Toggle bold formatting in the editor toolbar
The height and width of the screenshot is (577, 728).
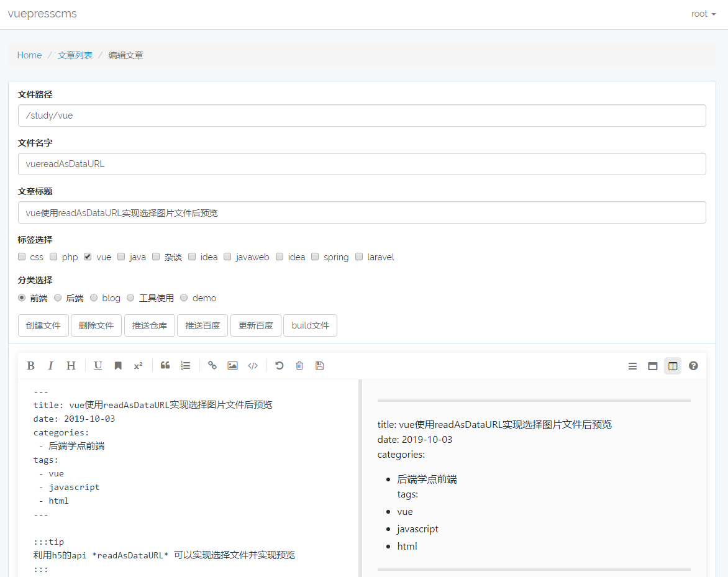(30, 366)
